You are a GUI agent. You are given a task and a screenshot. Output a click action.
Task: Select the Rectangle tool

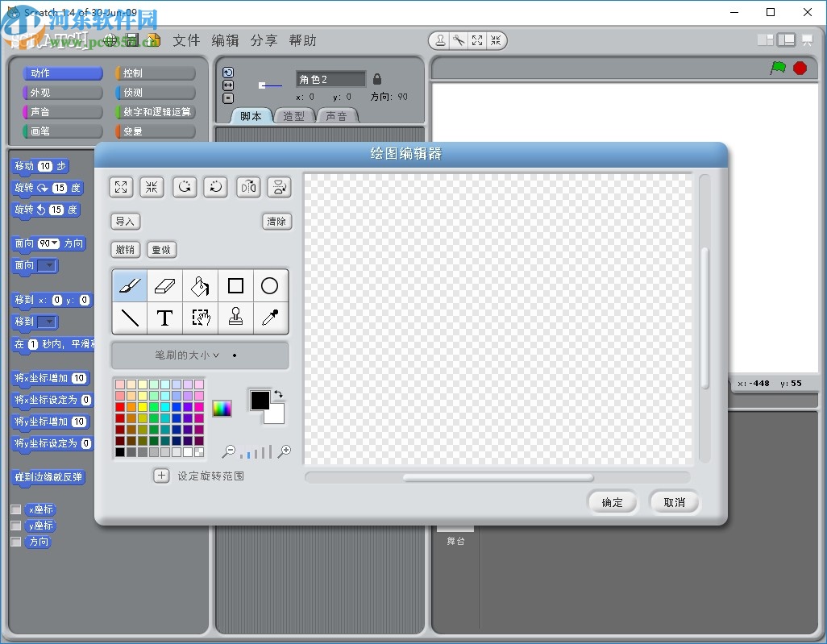point(235,285)
